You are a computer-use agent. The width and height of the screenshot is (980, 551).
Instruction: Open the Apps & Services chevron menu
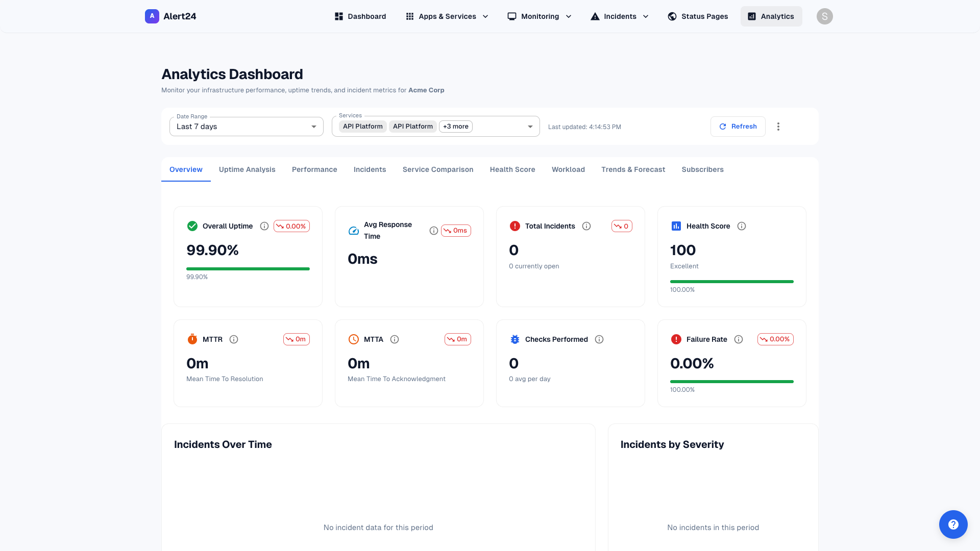click(485, 16)
